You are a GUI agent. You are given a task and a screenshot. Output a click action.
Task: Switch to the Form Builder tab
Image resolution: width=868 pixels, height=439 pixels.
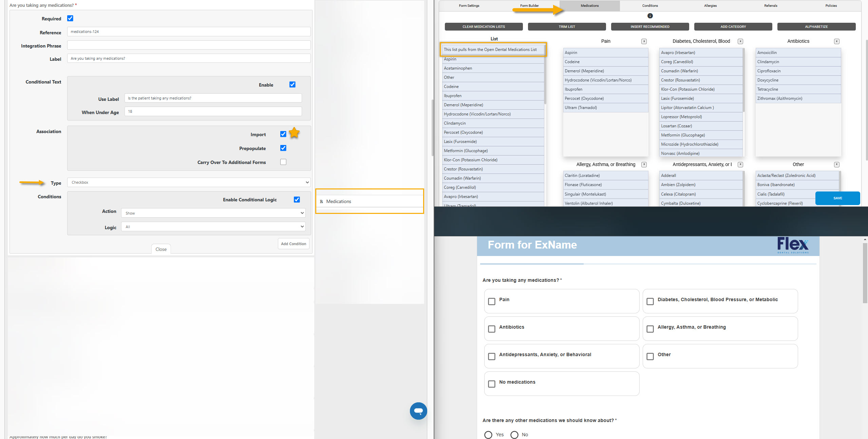tap(529, 6)
